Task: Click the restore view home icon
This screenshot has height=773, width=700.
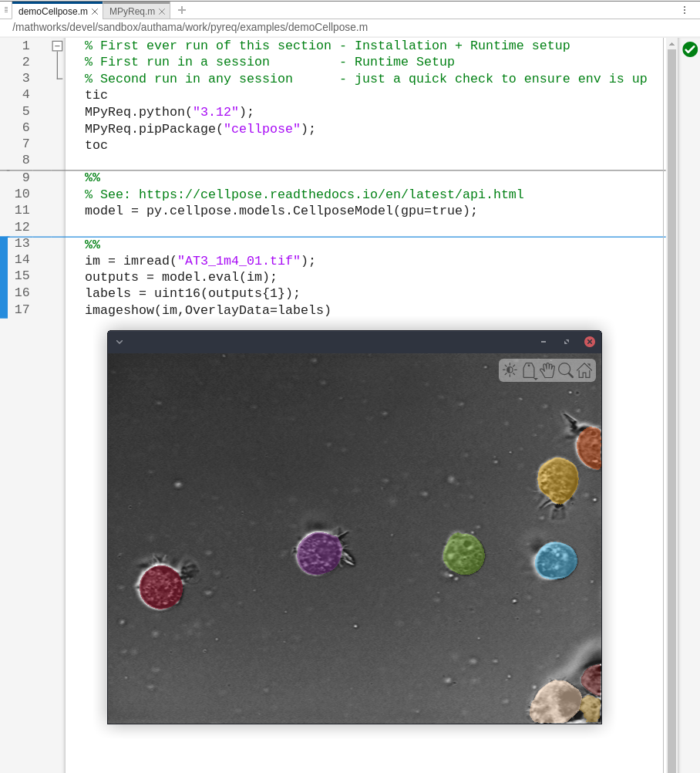Action: (584, 370)
